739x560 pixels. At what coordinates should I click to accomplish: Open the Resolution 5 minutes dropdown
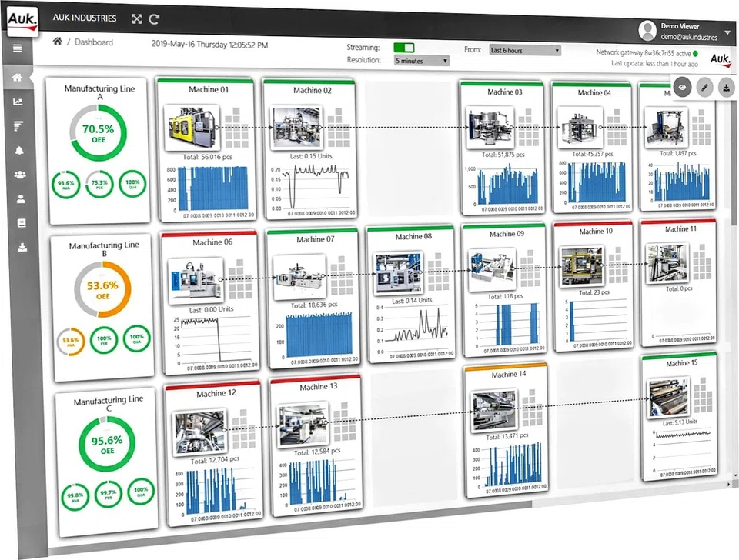421,60
